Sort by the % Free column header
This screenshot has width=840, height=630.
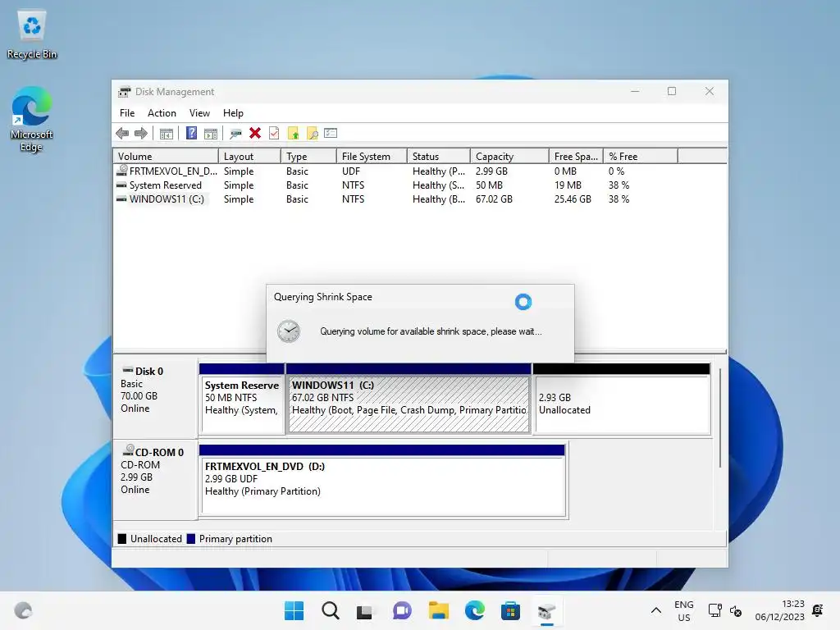[x=640, y=157]
